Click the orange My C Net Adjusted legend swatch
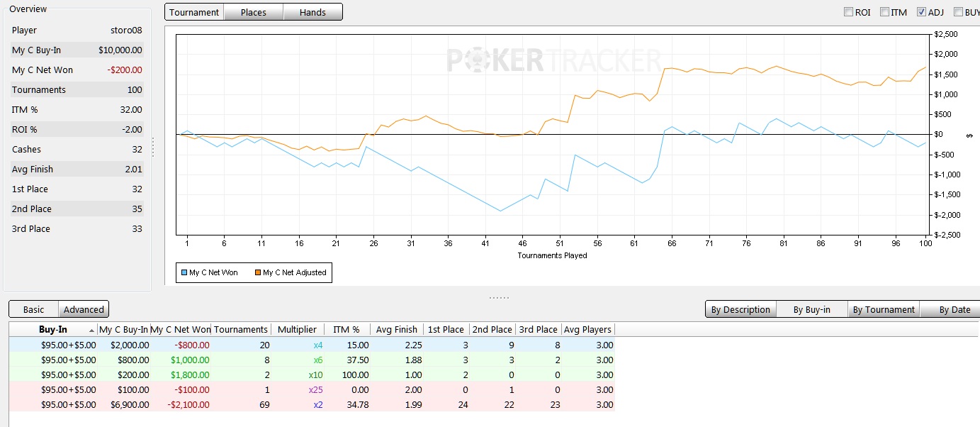 click(258, 272)
